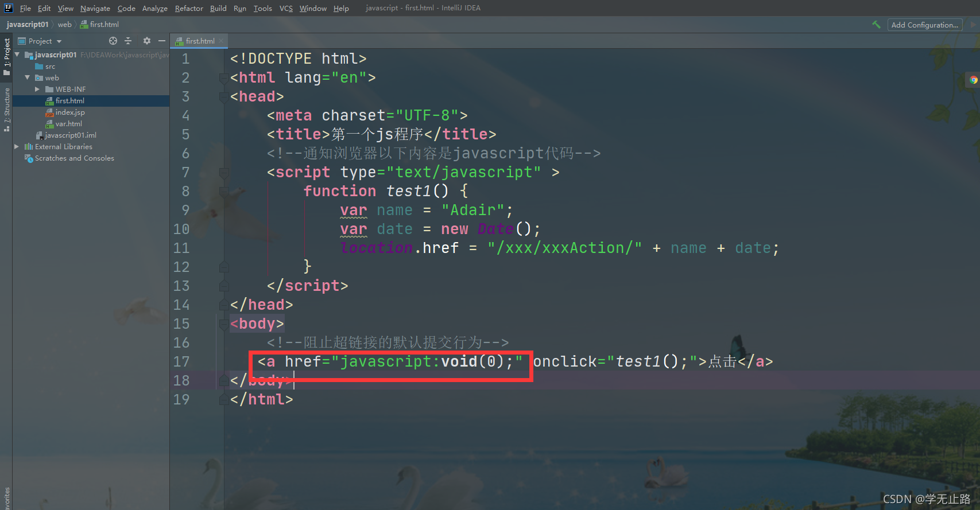
Task: Collapse the javascript01 project root
Action: point(17,54)
